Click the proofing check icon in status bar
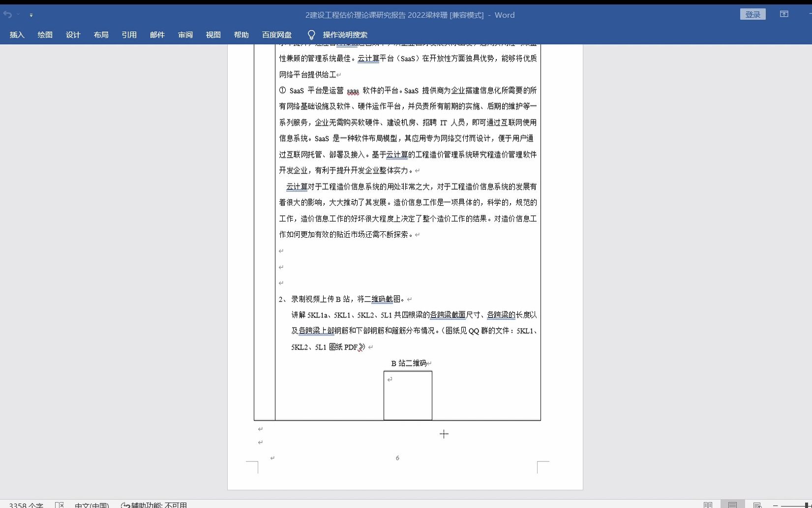The image size is (812, 508). [60, 505]
